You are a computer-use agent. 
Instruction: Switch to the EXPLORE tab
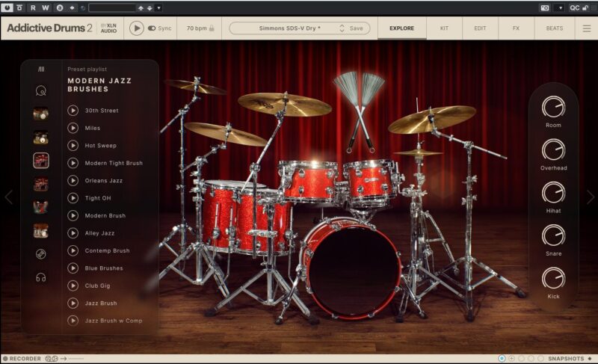coord(401,28)
